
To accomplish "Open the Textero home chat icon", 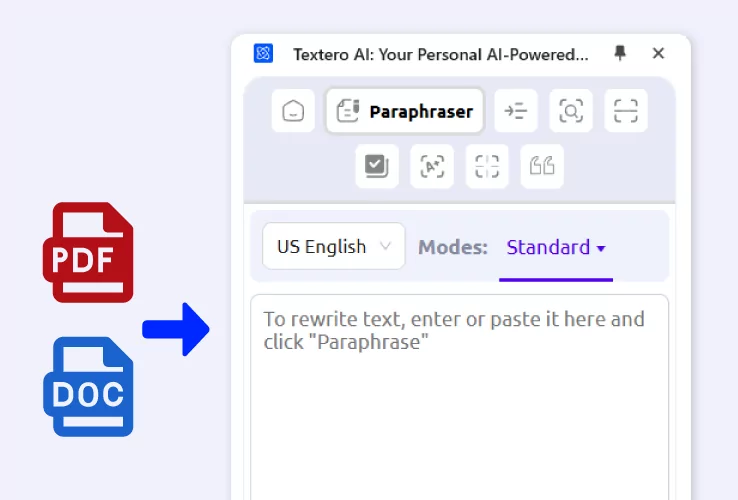I will click(x=293, y=111).
